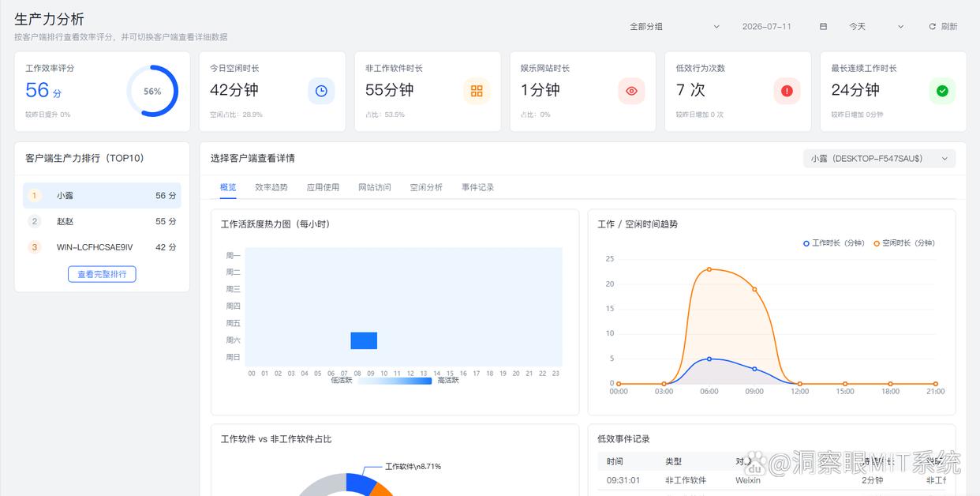Click the 1分钟 entertainment site value
This screenshot has width=980, height=496.
(540, 90)
